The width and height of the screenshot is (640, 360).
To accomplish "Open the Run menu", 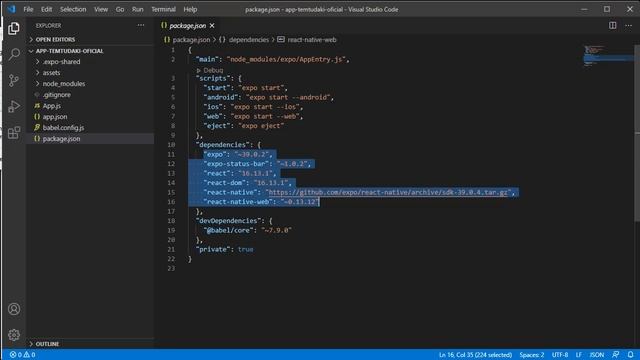I will pyautogui.click(x=138, y=9).
